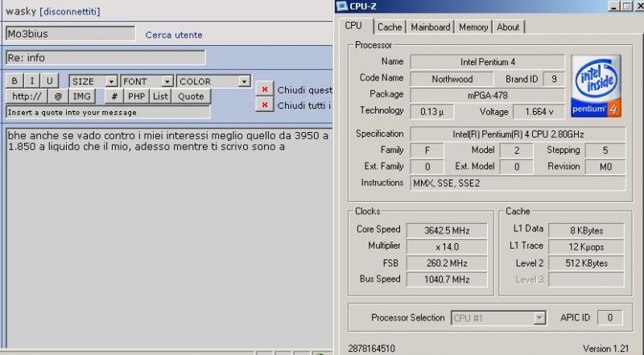Screen dimensions: 644x355
Task: Insert an image using IMG button
Action: click(x=82, y=97)
